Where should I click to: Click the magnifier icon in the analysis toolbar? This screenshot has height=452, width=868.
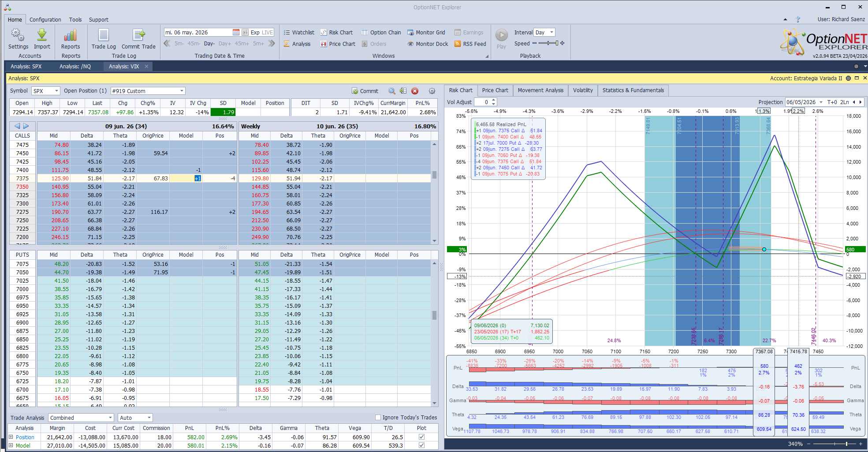point(391,91)
